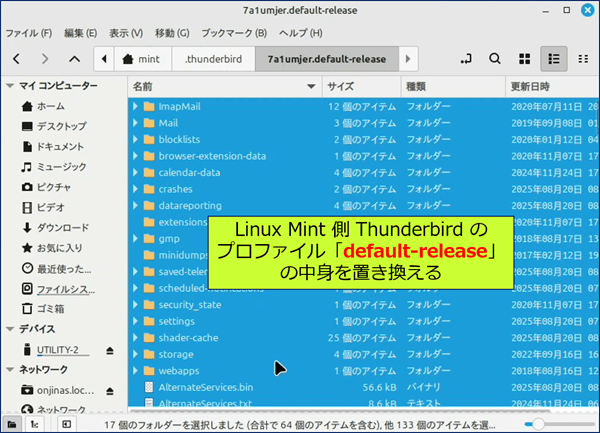Open the ファイルシス sidebar entry
Viewport: 600px width, 433px height.
click(58, 289)
